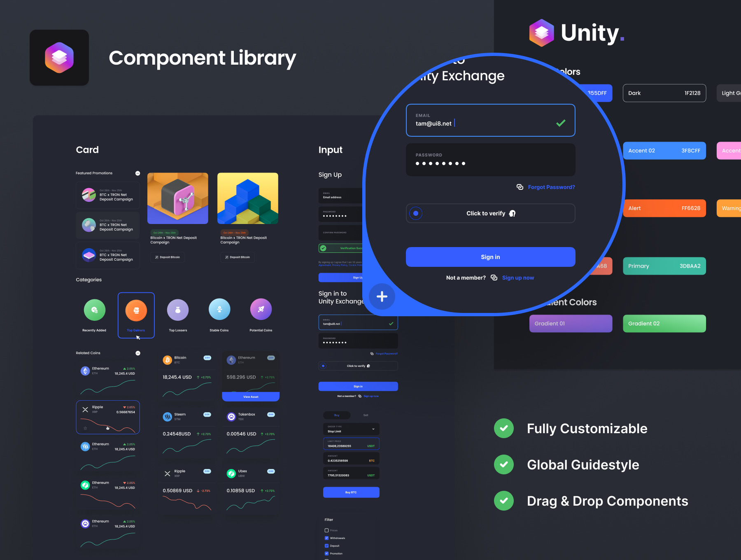This screenshot has width=741, height=560.
Task: Select the Gradient 02 green swatch
Action: 664,324
